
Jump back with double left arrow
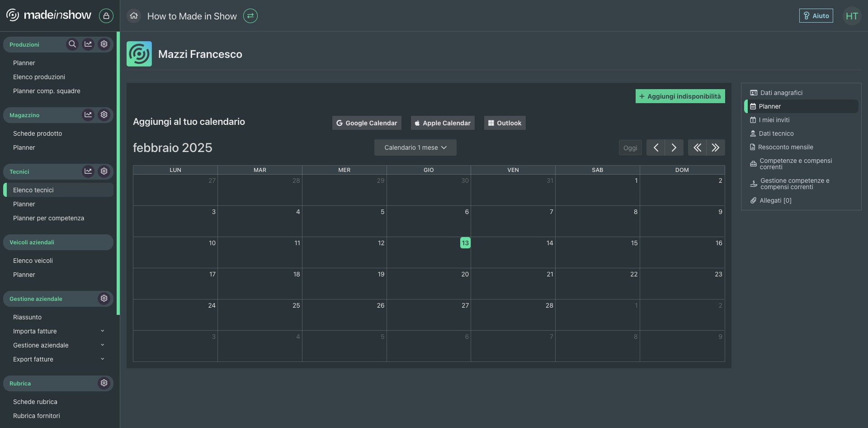click(x=697, y=148)
